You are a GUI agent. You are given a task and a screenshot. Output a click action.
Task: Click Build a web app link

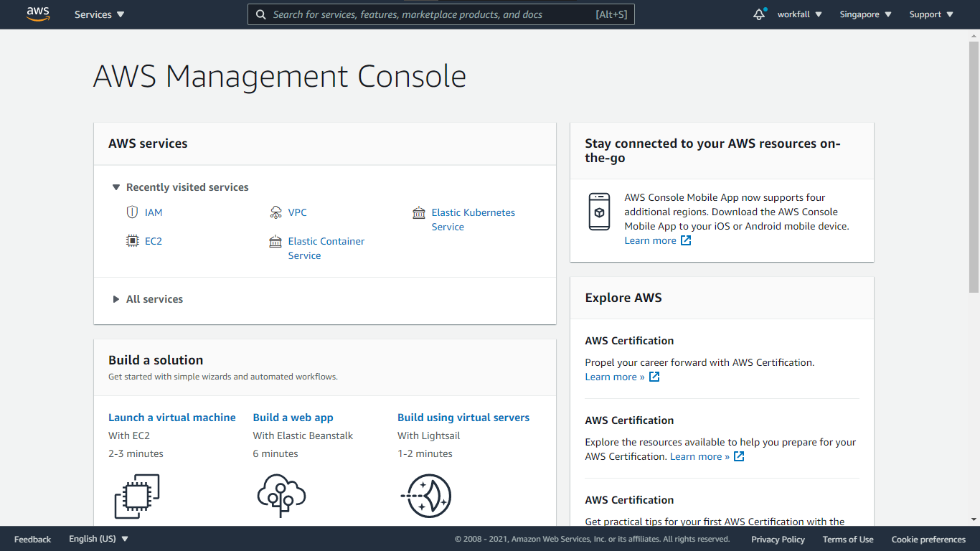coord(293,418)
